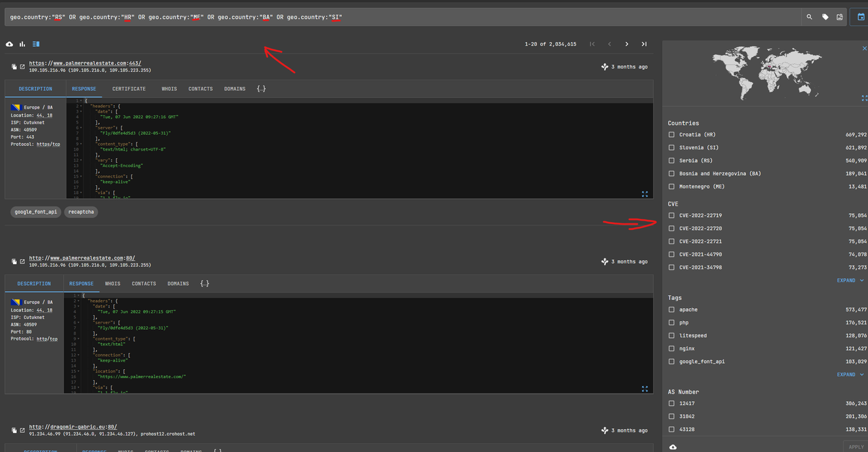Viewport: 868px width, 452px height.
Task: Check the CVE-2021-44790 filter
Action: 671,254
